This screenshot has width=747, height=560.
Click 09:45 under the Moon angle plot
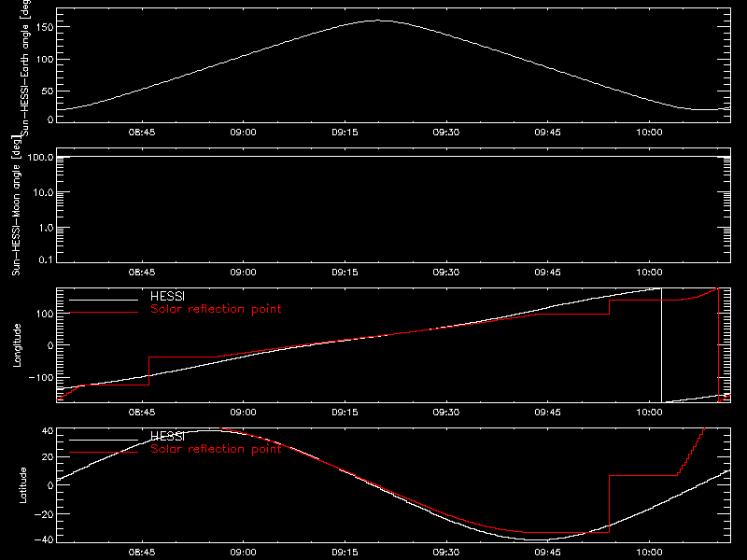[x=547, y=273]
